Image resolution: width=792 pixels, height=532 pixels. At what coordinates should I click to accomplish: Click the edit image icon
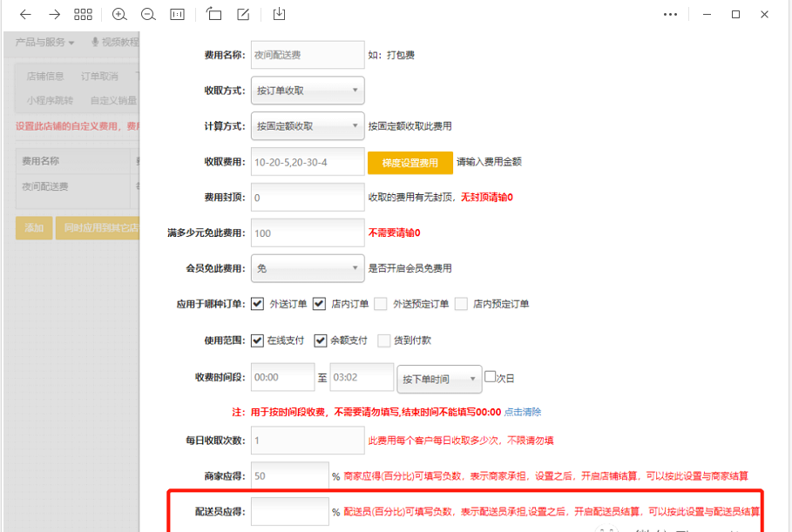click(x=243, y=15)
